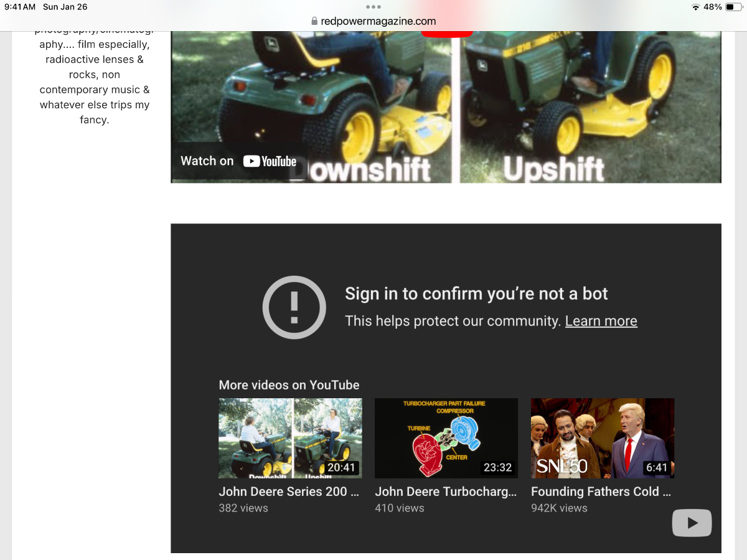
Task: Click the circled exclamation alert icon
Action: pyautogui.click(x=294, y=307)
